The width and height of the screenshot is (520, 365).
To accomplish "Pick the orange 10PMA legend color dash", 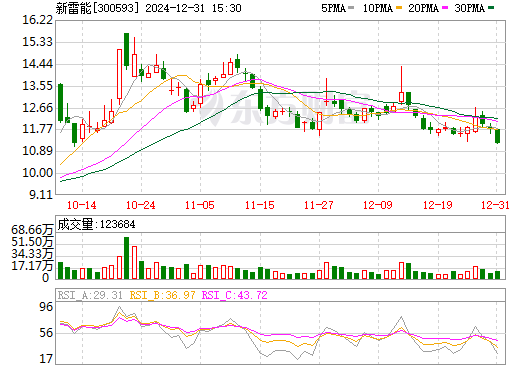I will (399, 8).
